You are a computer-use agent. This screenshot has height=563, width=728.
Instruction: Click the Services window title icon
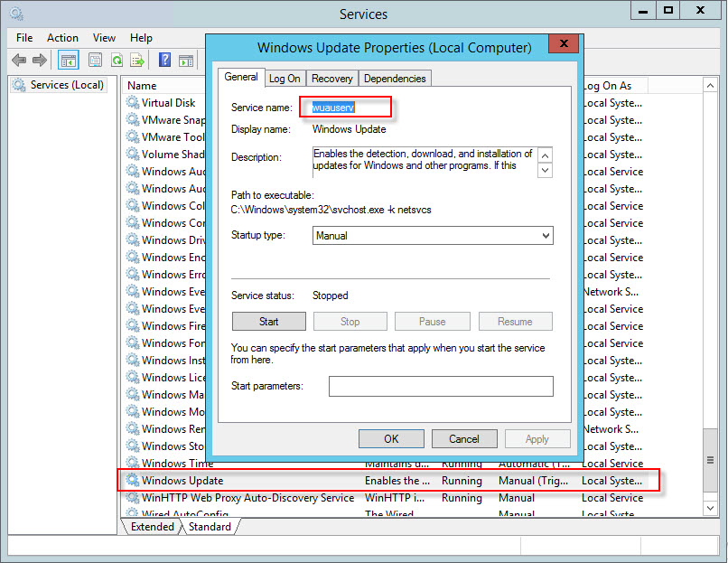[x=17, y=14]
